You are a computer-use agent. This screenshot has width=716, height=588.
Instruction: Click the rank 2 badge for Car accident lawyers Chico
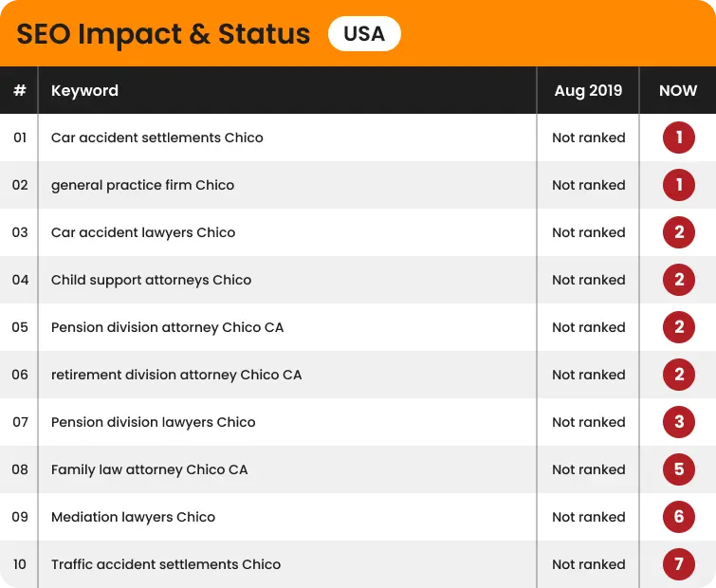(x=679, y=232)
